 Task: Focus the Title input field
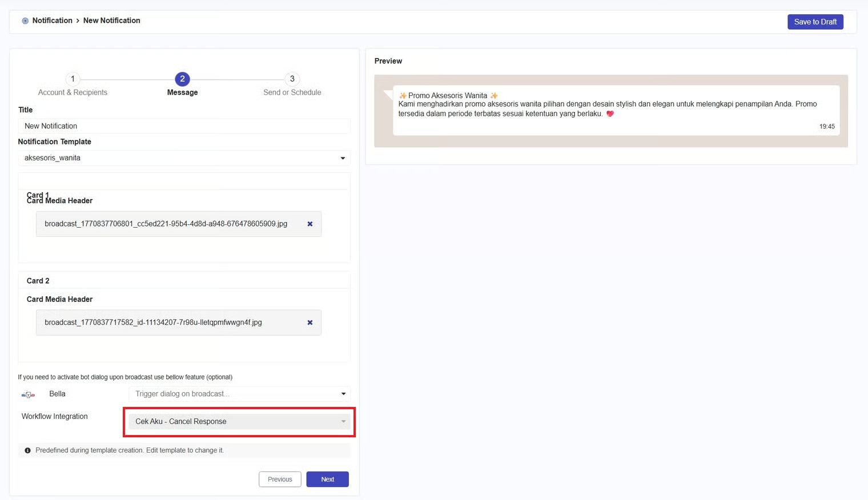183,126
